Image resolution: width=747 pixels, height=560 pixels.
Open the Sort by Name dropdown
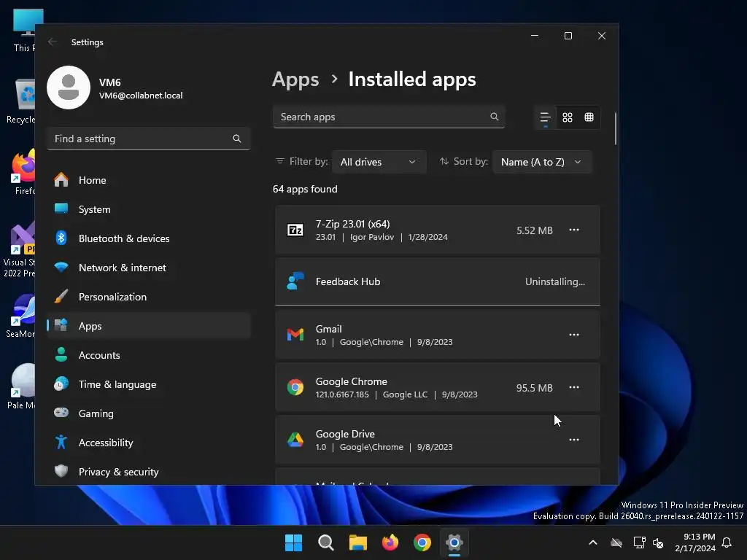[542, 162]
